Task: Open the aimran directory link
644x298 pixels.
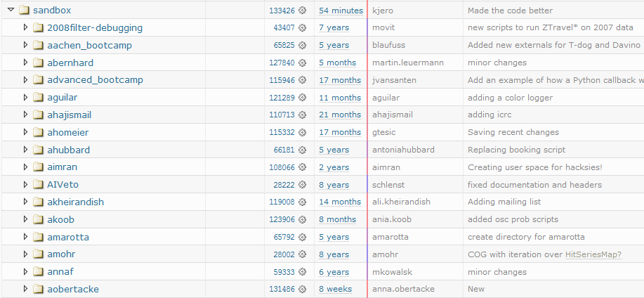Action: (x=62, y=167)
